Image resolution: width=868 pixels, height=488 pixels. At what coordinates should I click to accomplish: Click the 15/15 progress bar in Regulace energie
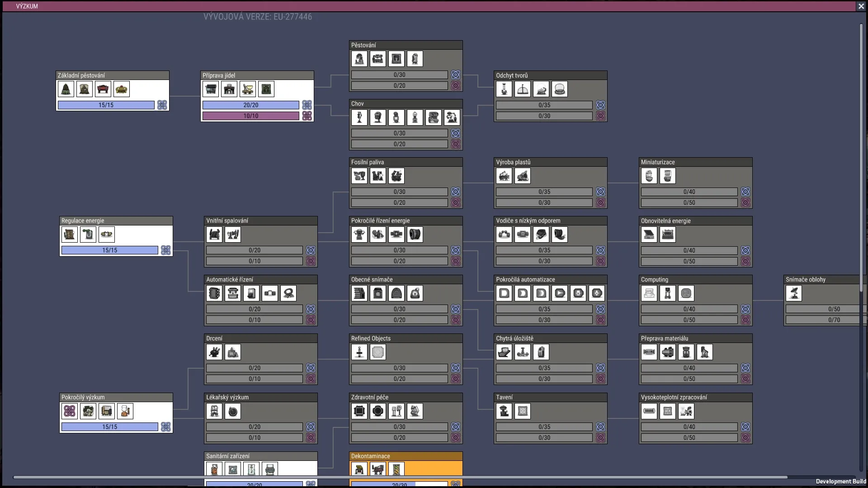[110, 250]
